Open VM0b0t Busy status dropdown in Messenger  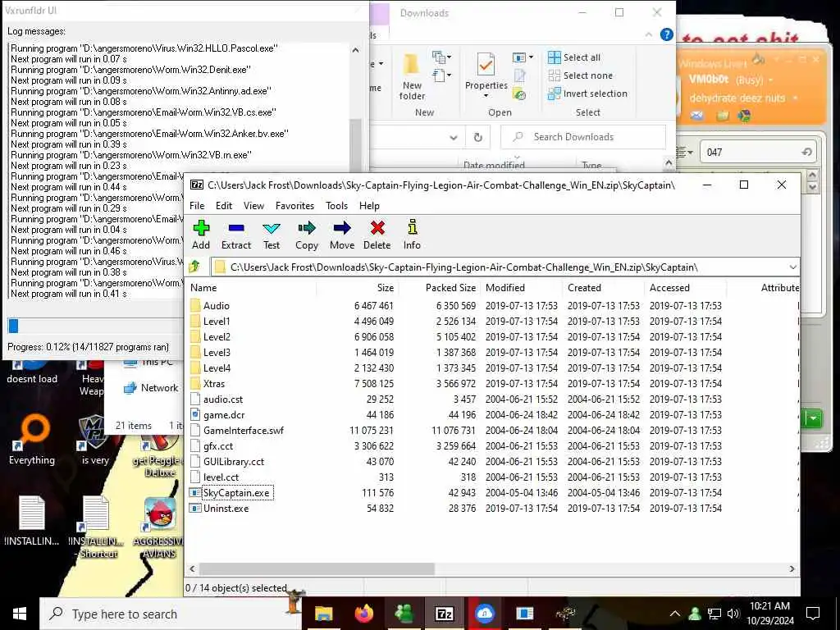(771, 80)
